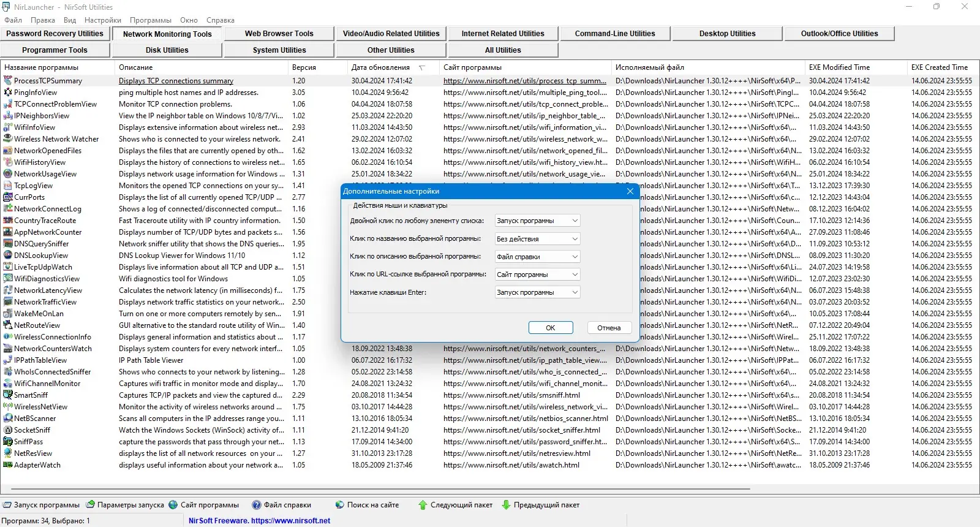Go to Следующий пакет
This screenshot has width=980, height=527.
click(455, 505)
